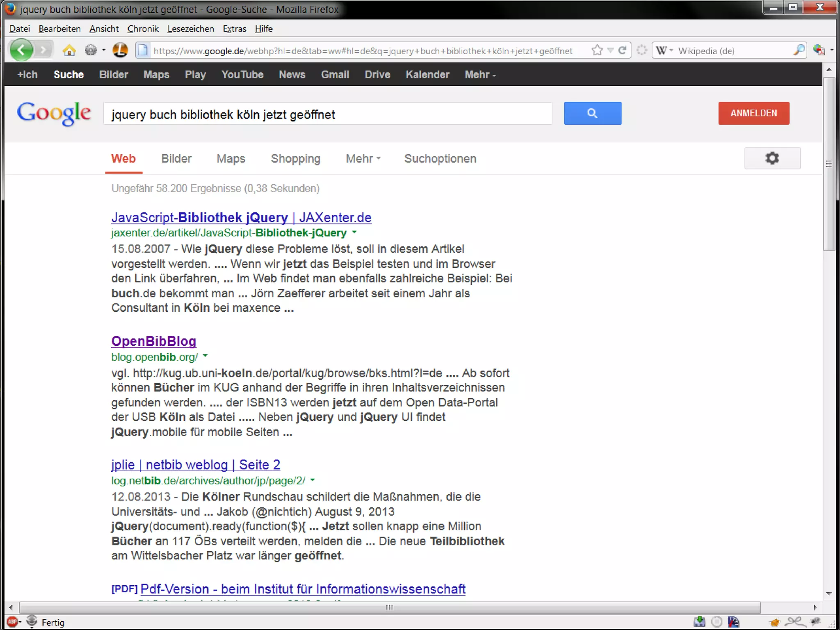Click the red ANMELDEN button
The width and height of the screenshot is (840, 630).
tap(753, 113)
